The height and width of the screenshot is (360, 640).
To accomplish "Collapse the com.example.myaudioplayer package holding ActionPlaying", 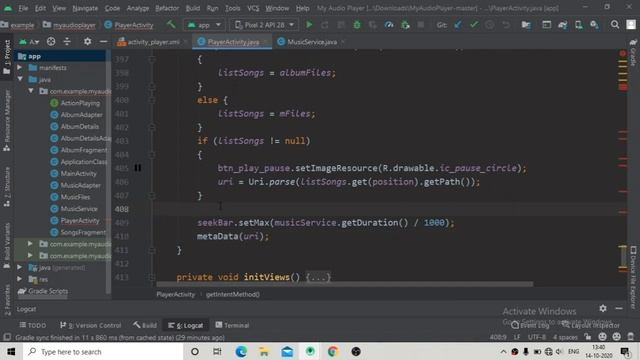I will coord(31,91).
